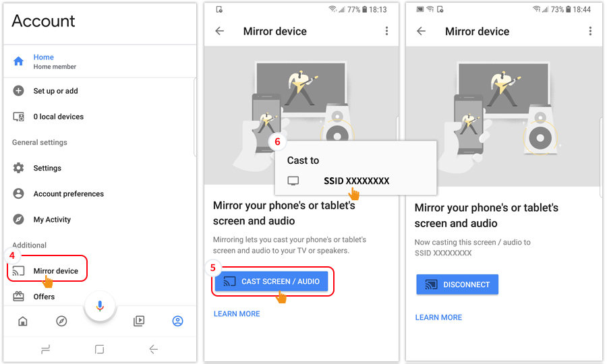Image resolution: width=607 pixels, height=364 pixels.
Task: Open Offers entry
Action: 44,297
